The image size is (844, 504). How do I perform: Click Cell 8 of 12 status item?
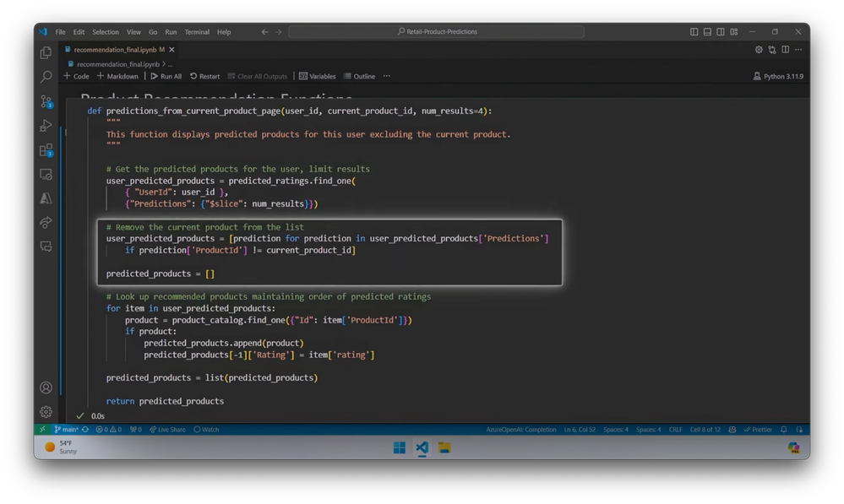pyautogui.click(x=705, y=429)
